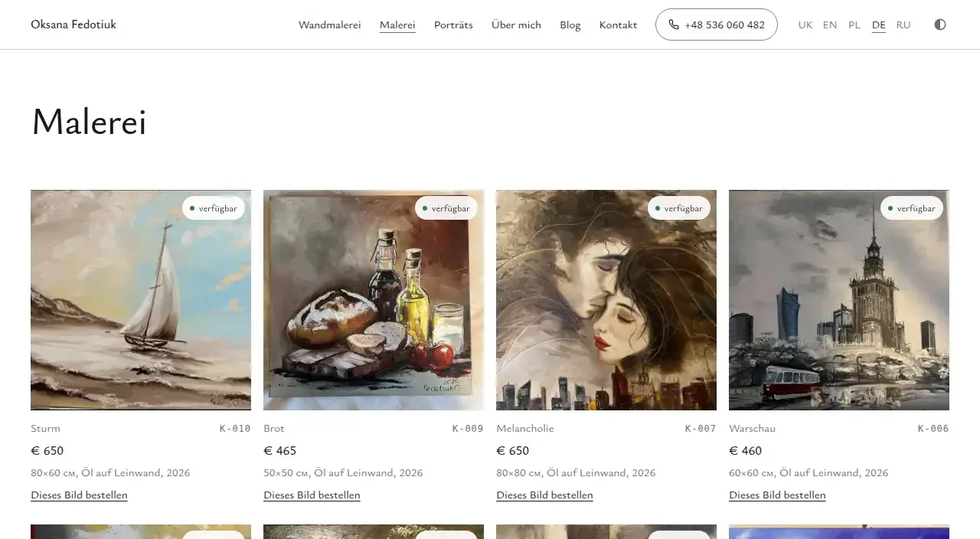The height and width of the screenshot is (539, 980).
Task: Order the Melancholie painting via Dieses Bild bestellen
Action: tap(544, 495)
